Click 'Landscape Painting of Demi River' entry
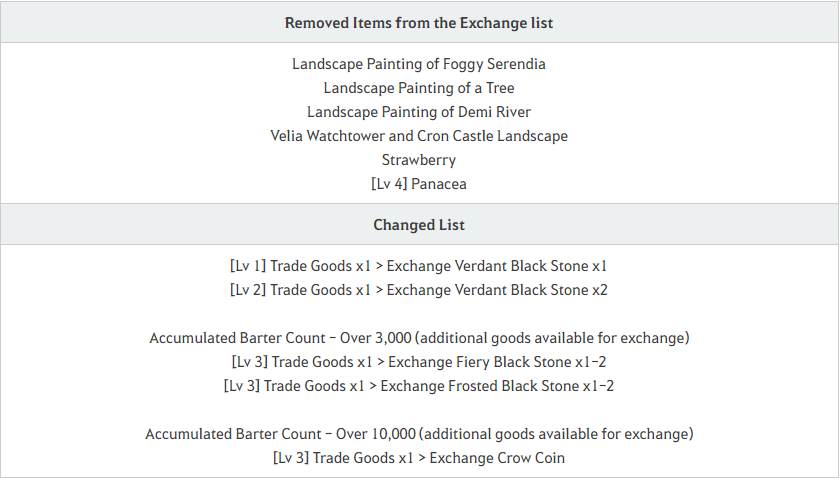Image resolution: width=840 pixels, height=478 pixels. (x=418, y=112)
